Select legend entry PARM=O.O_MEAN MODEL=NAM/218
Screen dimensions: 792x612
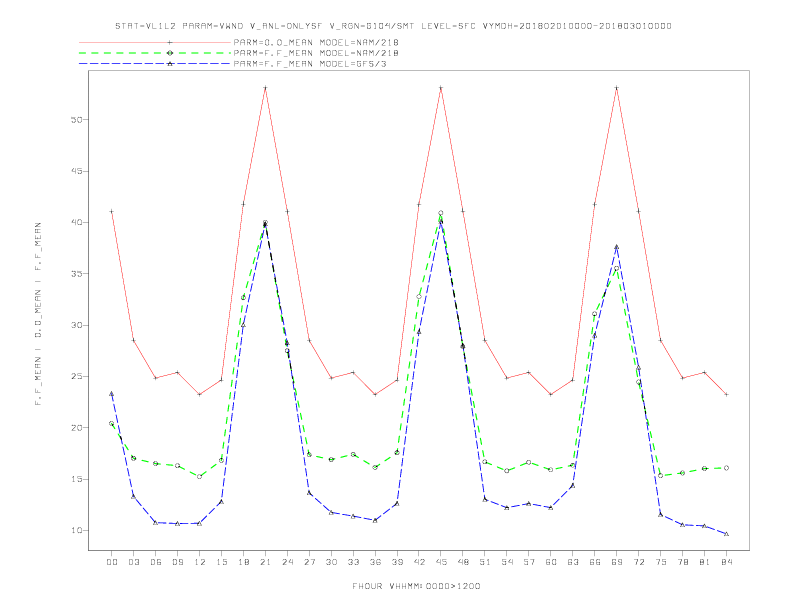(316, 42)
